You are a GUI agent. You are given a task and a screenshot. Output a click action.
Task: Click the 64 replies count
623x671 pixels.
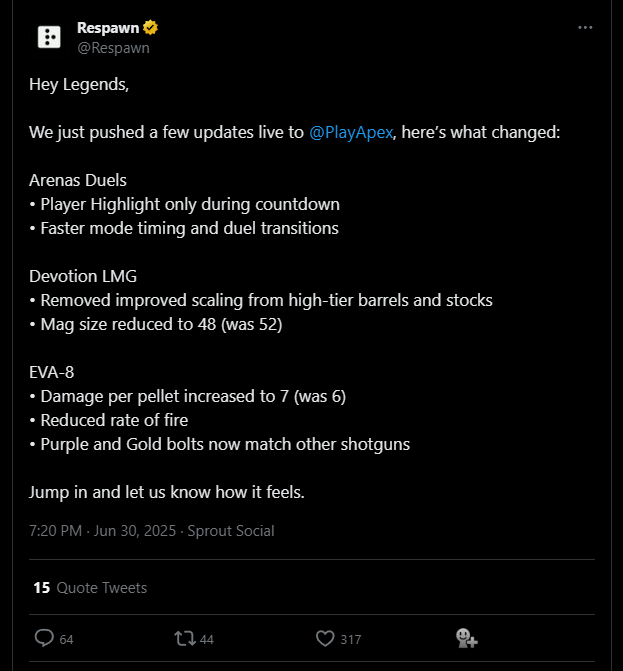pyautogui.click(x=66, y=639)
